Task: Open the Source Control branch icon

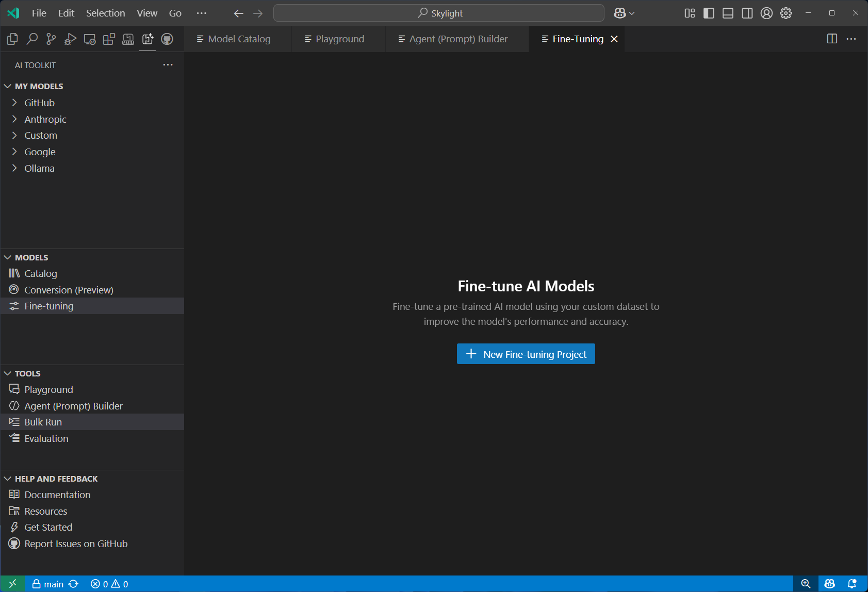Action: click(x=51, y=39)
